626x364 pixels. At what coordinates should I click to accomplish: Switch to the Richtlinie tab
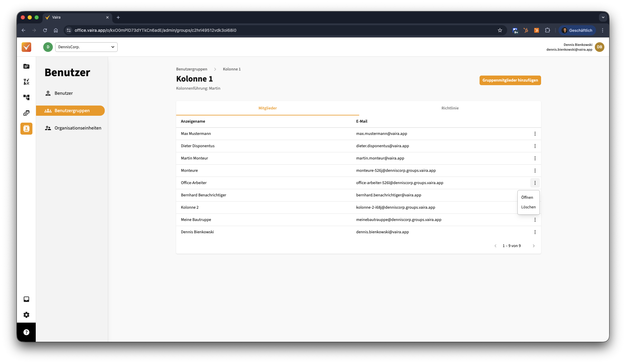(450, 108)
